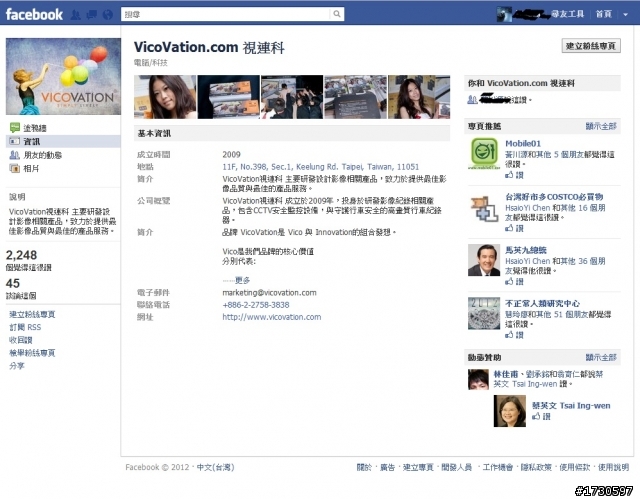
Task: Open first photo of woman's face
Action: [x=165, y=97]
